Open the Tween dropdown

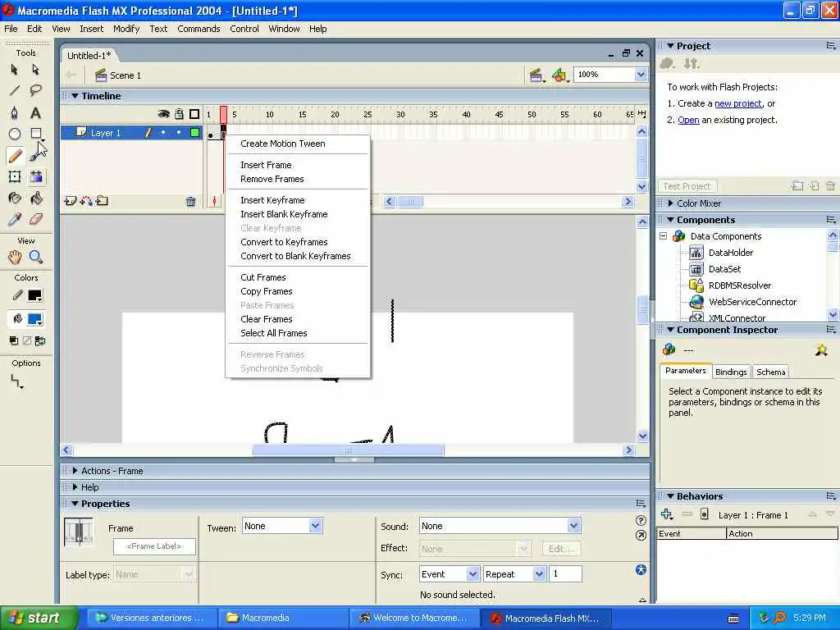pyautogui.click(x=316, y=526)
